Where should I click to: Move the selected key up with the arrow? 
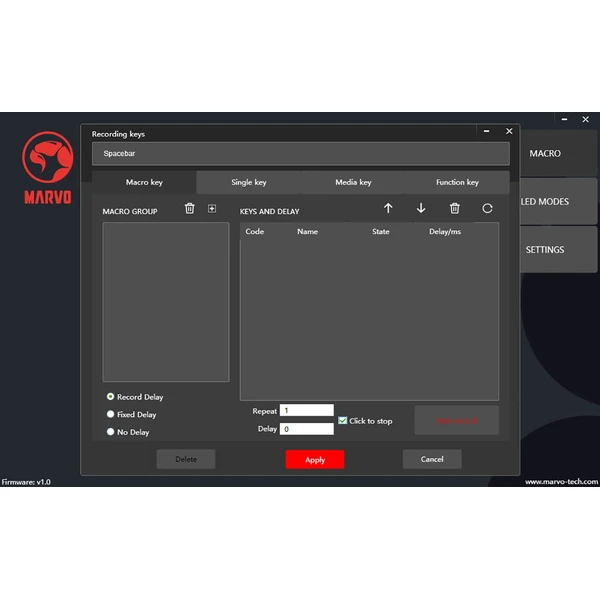click(x=388, y=208)
